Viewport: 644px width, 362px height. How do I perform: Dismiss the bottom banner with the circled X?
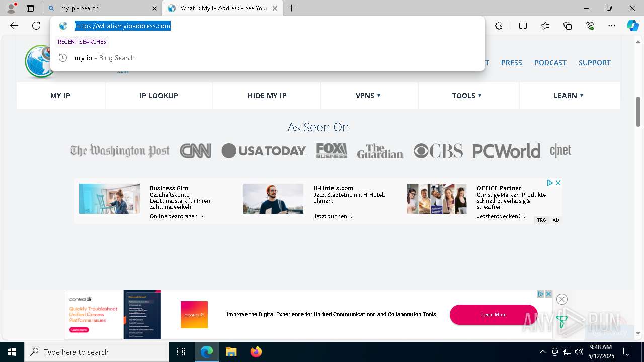tap(562, 299)
